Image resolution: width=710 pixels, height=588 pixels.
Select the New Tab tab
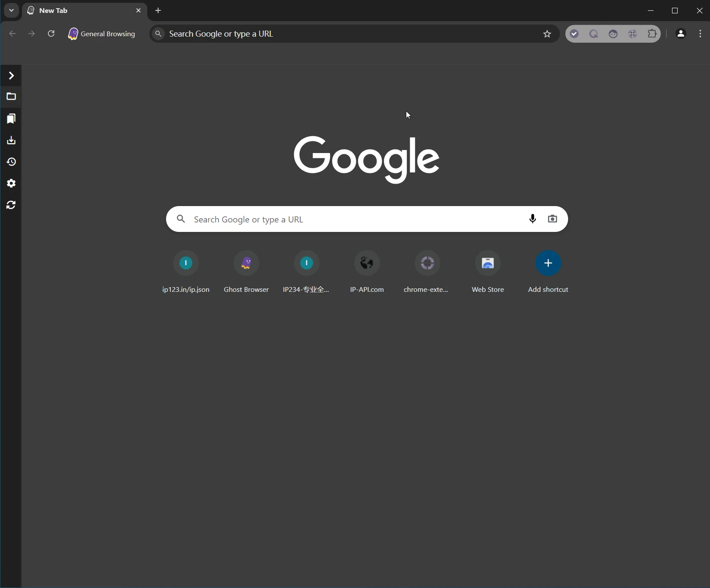(84, 10)
